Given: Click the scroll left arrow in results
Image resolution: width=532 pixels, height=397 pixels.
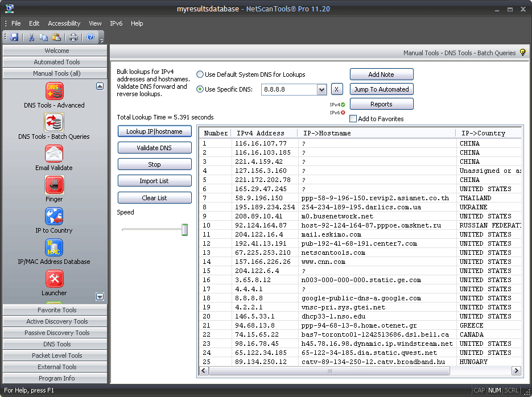Looking at the screenshot, I should coord(204,371).
